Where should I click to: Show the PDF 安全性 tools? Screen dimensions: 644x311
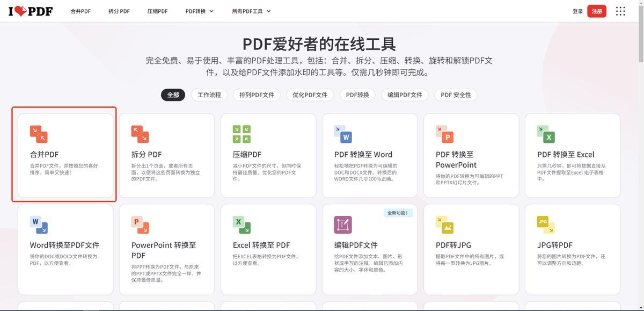coord(456,95)
